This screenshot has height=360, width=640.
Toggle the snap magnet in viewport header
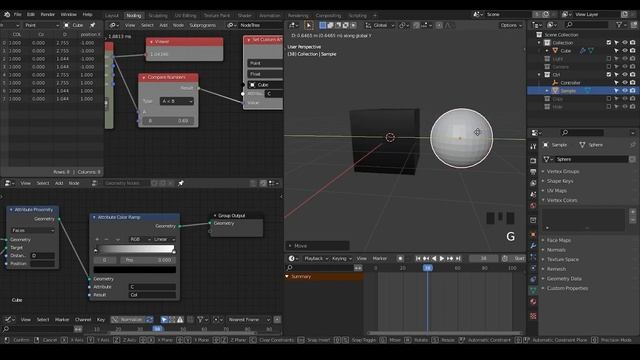416,25
